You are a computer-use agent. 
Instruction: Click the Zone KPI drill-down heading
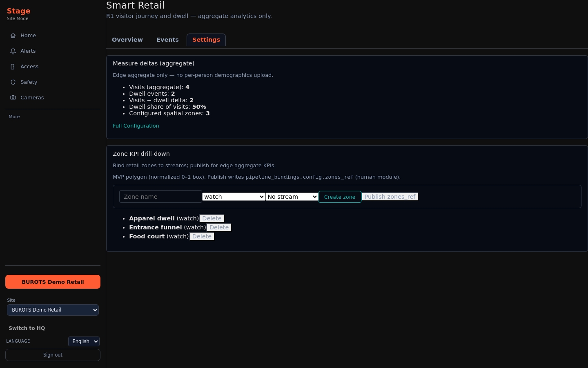pos(141,154)
